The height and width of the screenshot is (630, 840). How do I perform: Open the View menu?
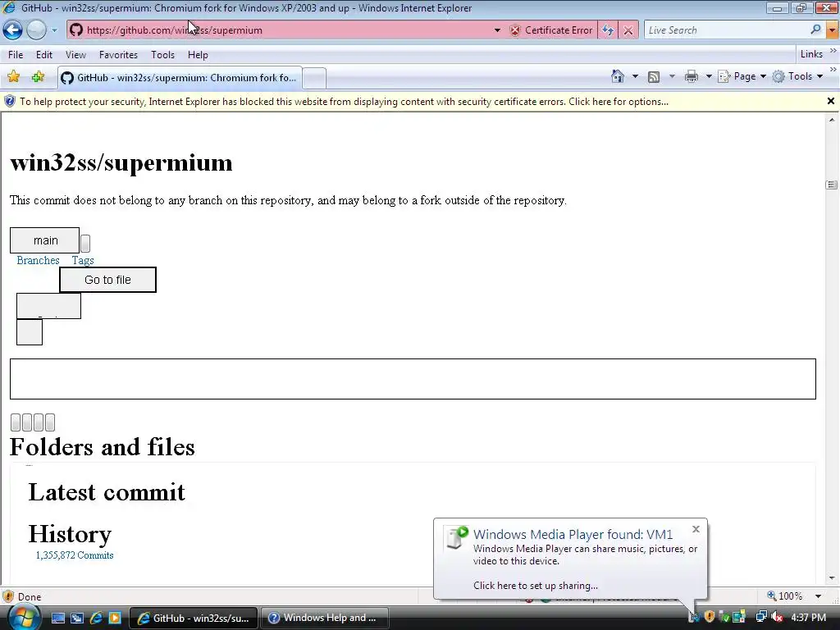[x=75, y=55]
